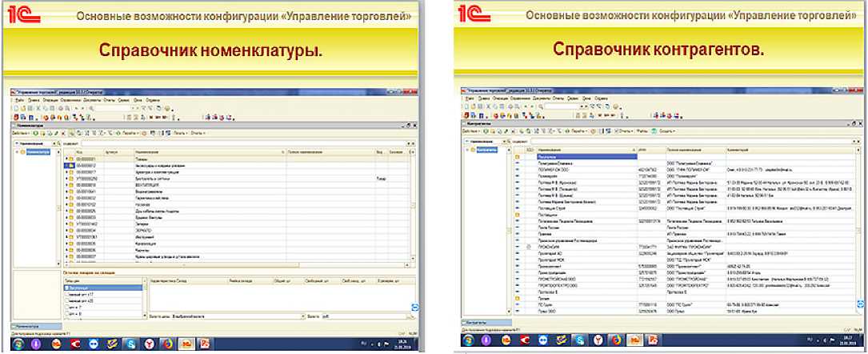Select Инструмент row in Номенклатура table
Viewport: 868px width, 354px height.
point(237,237)
